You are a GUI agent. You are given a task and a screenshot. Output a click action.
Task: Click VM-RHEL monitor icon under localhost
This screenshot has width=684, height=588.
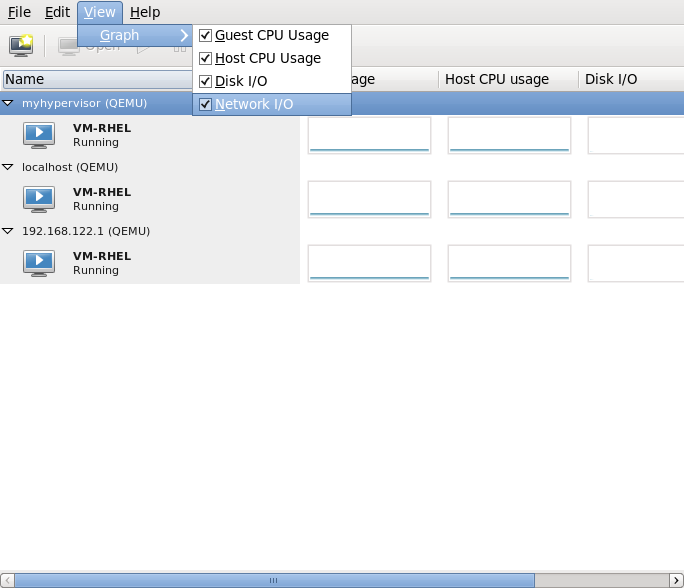39,199
